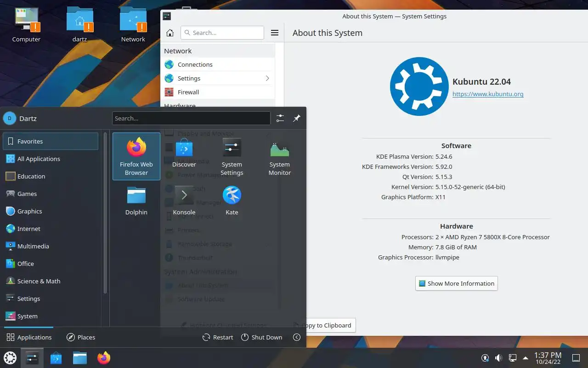
Task: Click the updates notification tray icon
Action: [x=485, y=358]
